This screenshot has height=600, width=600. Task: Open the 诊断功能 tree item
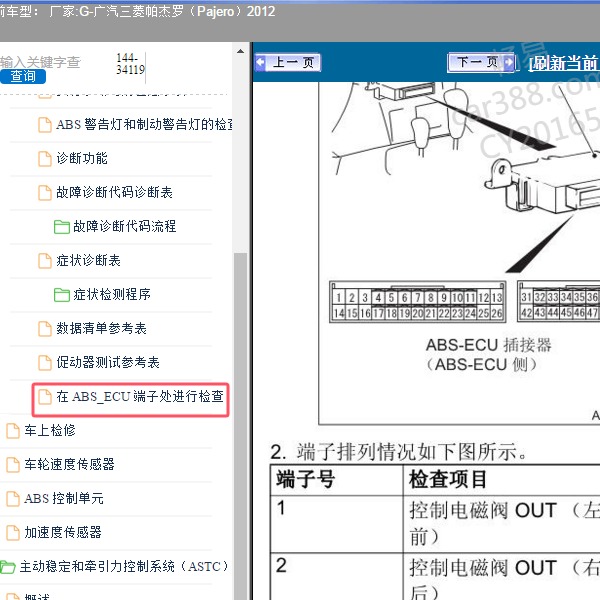(x=82, y=158)
